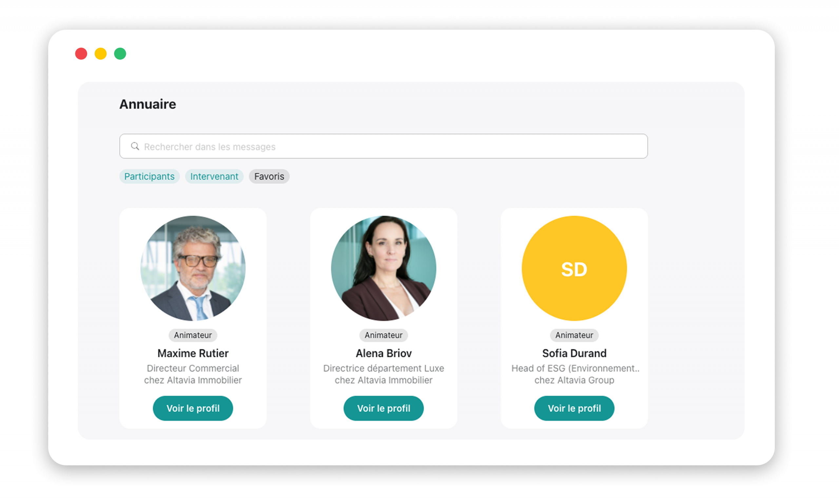Click the green maximize dot
The image size is (839, 504).
(120, 54)
